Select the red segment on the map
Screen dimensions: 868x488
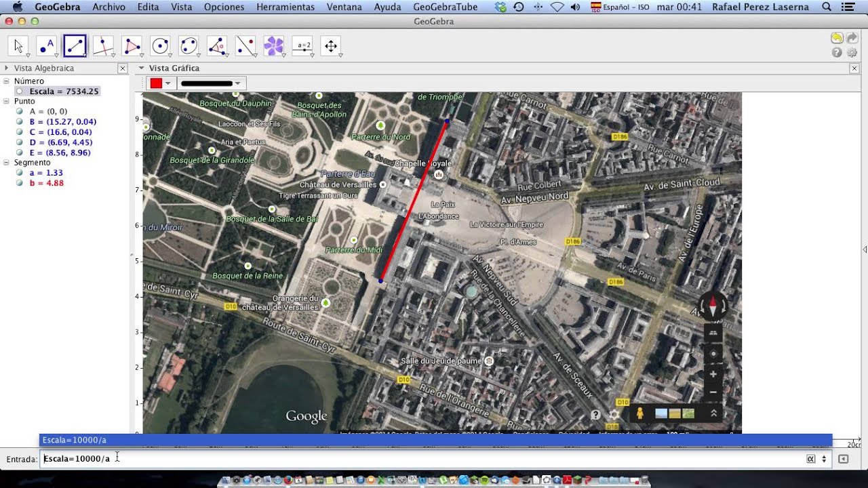coord(414,201)
